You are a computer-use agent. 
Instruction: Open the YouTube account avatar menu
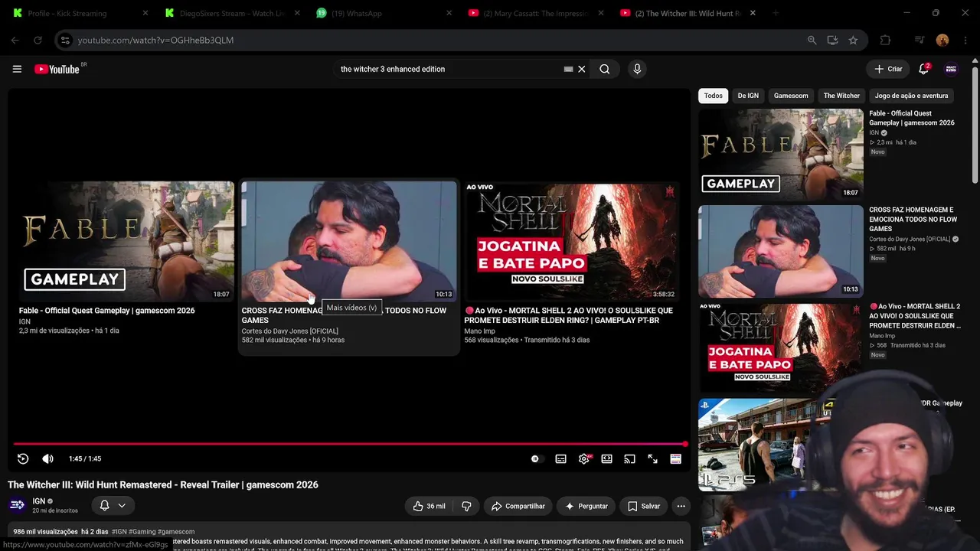coord(951,69)
